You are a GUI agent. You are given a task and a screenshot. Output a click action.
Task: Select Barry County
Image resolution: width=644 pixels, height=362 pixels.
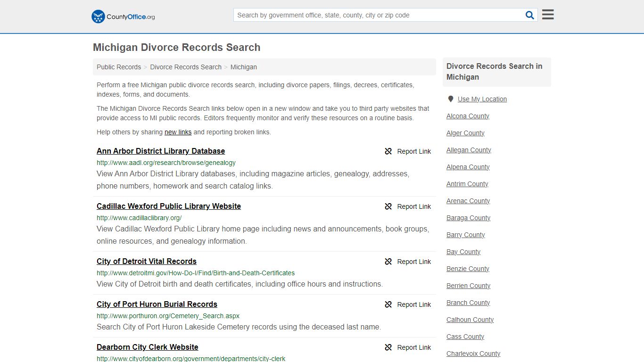pyautogui.click(x=465, y=235)
